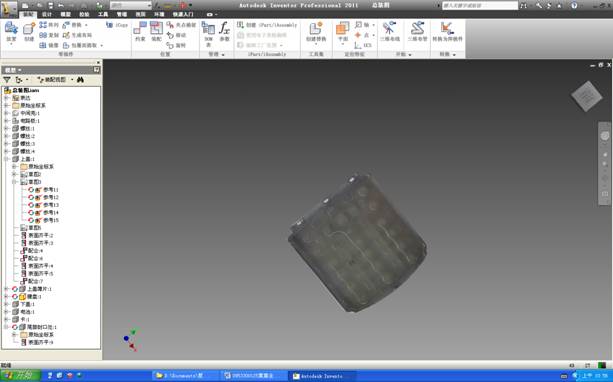Open the 装配视图 dropdown in the browser
613x382 pixels.
[72, 80]
